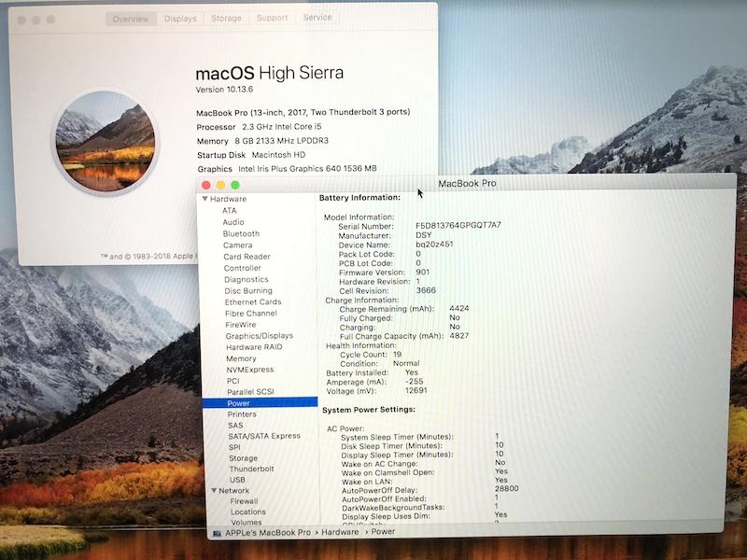Go to the Service tab

click(317, 18)
